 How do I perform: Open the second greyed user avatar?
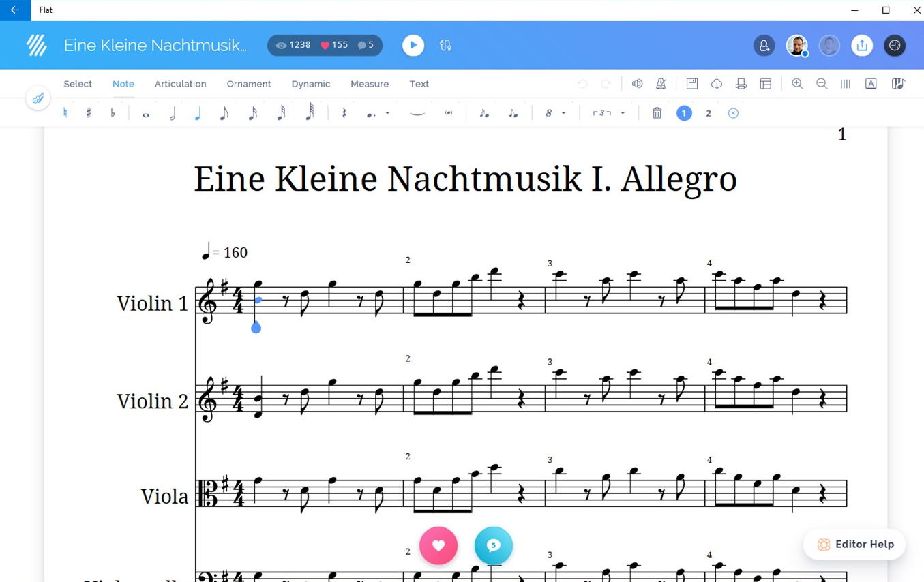point(829,45)
